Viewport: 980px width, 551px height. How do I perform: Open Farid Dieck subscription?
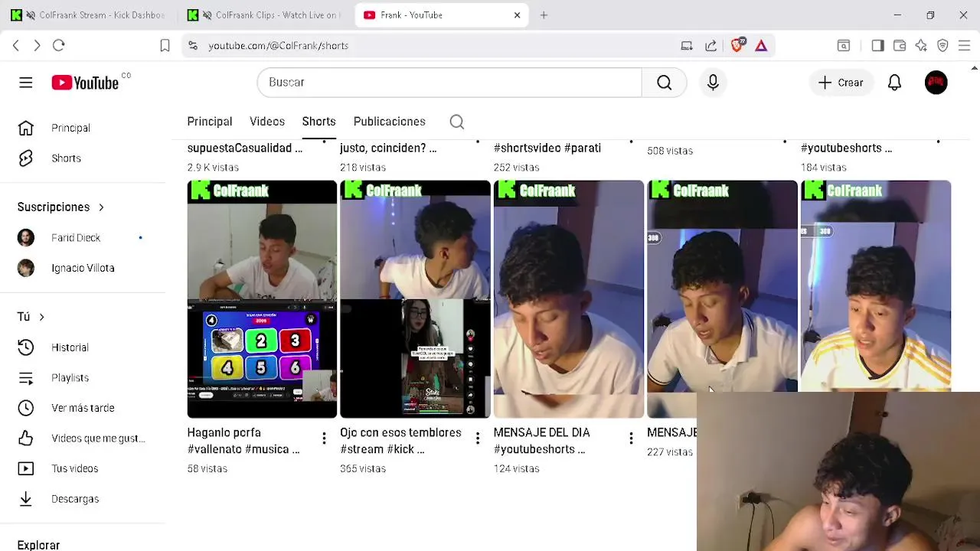click(83, 238)
